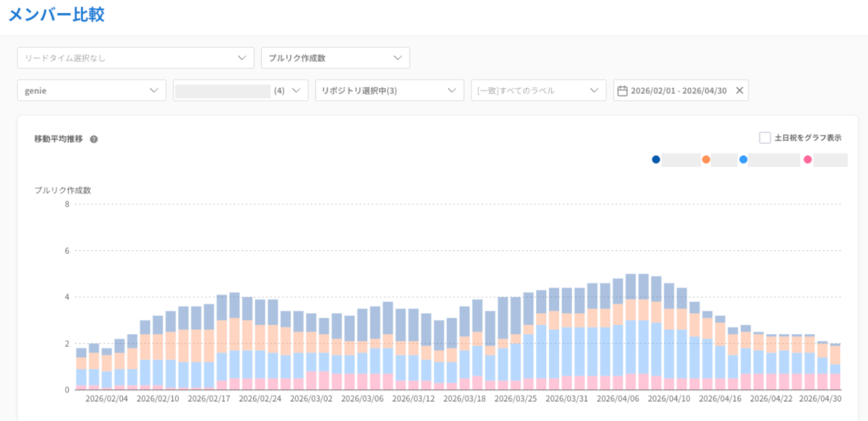
Task: Open the member dropdown showing (4)
Action: [x=241, y=90]
